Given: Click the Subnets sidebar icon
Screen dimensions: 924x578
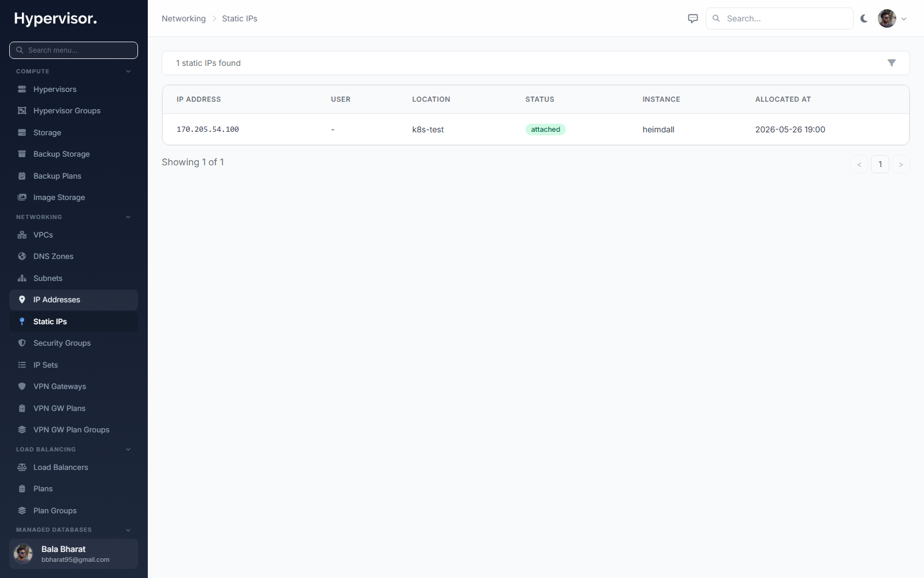Looking at the screenshot, I should [22, 278].
